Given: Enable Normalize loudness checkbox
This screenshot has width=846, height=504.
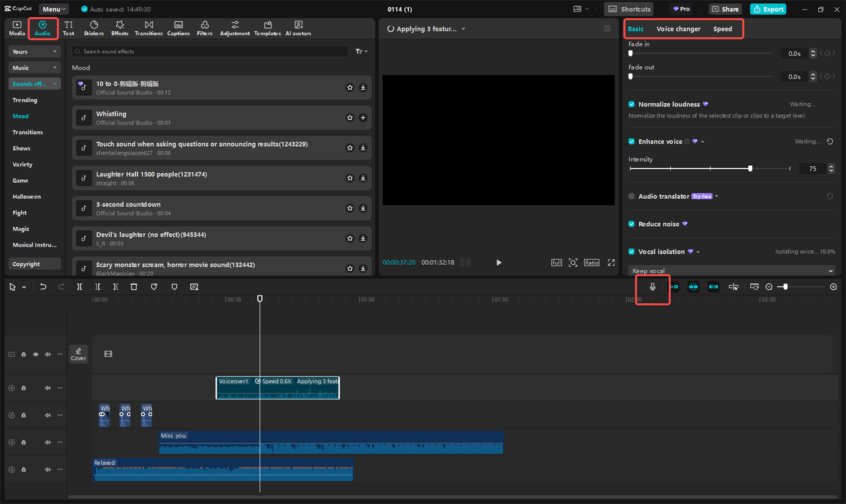Looking at the screenshot, I should click(631, 104).
